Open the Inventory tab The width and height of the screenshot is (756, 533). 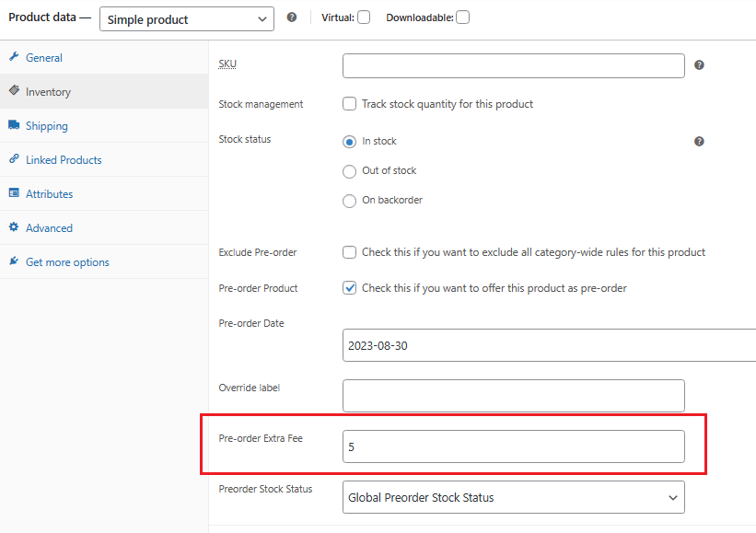tap(104, 91)
